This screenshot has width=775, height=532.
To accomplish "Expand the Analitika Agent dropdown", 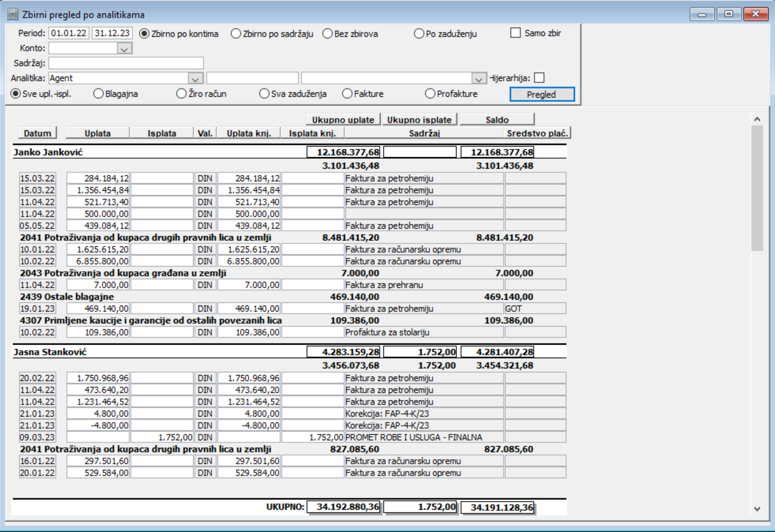I will click(x=196, y=78).
